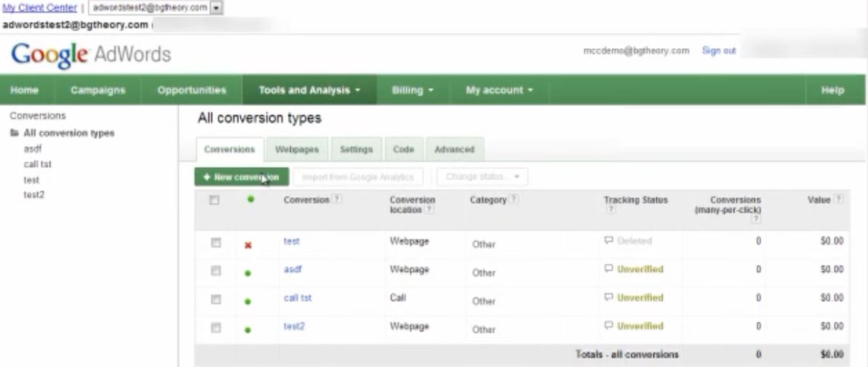Click speech bubble icon in test2 row

[609, 325]
